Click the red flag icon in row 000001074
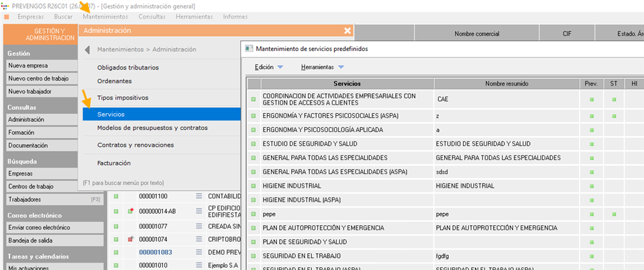 tap(131, 239)
